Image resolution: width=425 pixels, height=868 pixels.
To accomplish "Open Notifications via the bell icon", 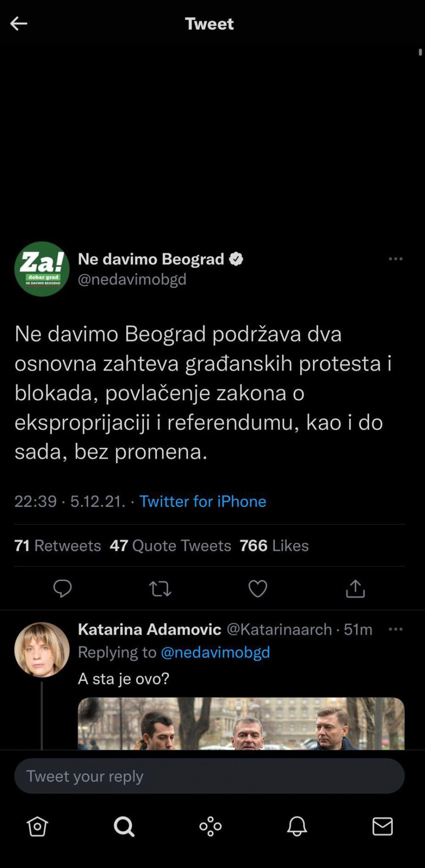I will 297,826.
